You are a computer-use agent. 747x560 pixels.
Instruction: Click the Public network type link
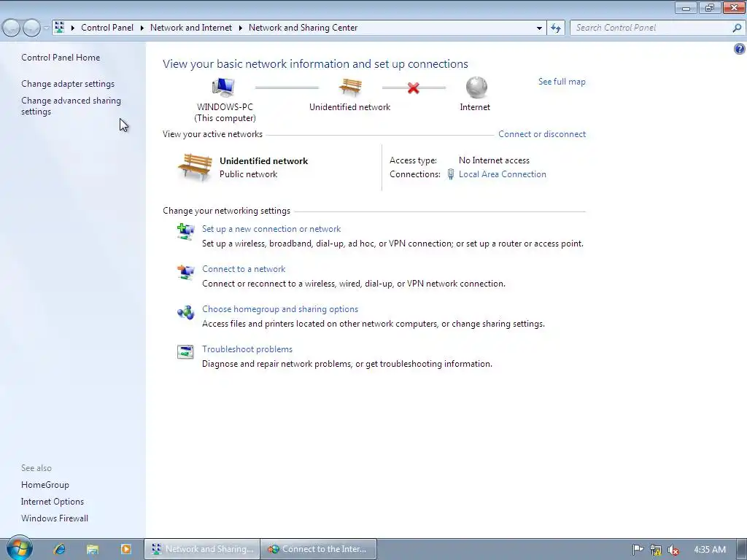248,174
